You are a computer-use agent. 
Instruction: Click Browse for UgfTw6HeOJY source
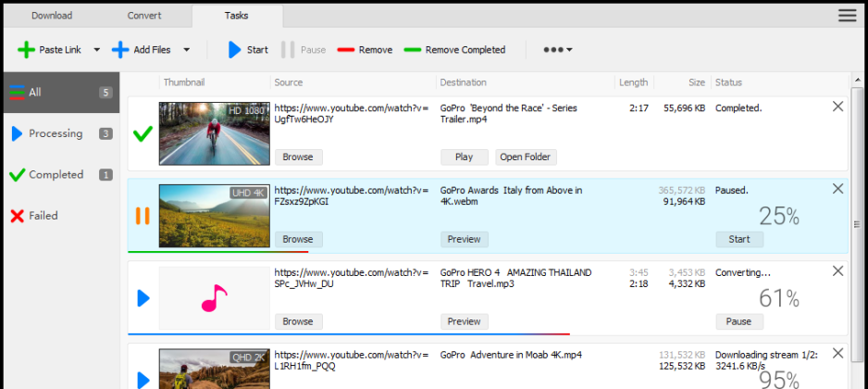298,157
